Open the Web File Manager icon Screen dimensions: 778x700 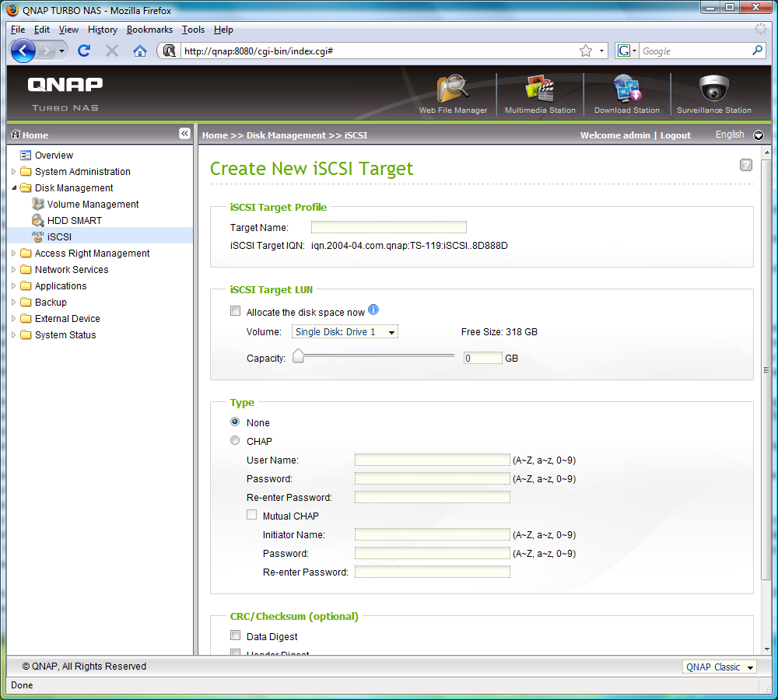tap(453, 89)
